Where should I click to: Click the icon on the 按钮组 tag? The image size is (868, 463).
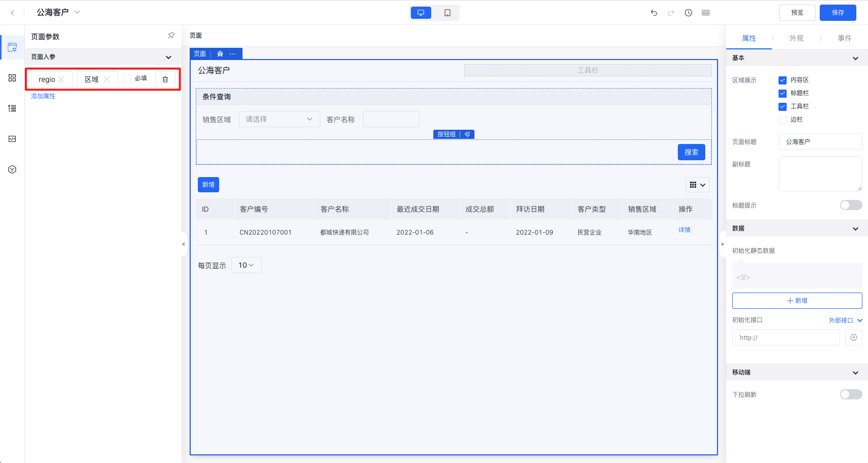(x=467, y=134)
